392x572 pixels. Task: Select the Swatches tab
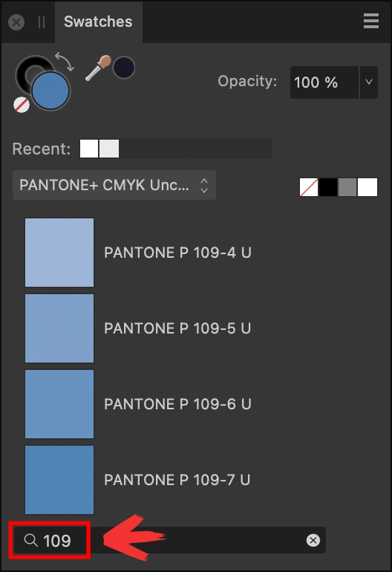pos(99,22)
